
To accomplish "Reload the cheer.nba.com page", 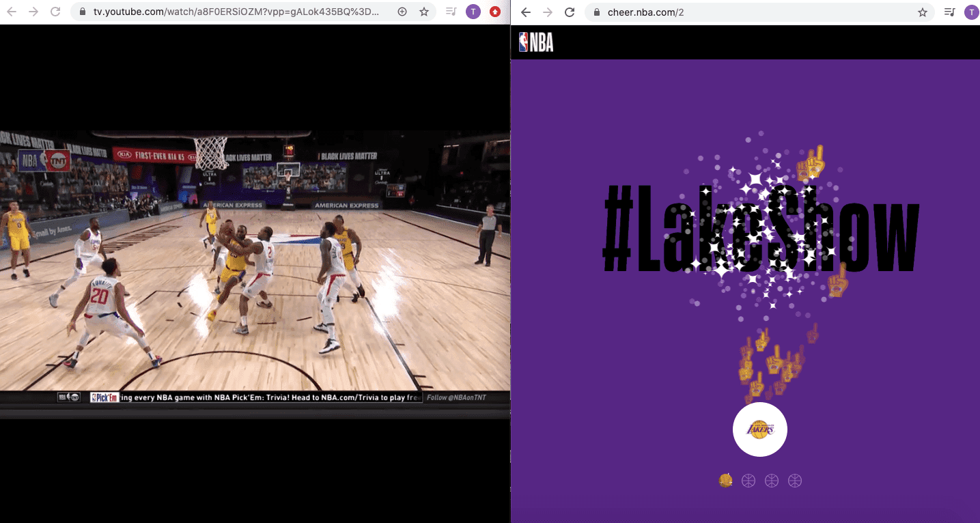I will pyautogui.click(x=570, y=12).
